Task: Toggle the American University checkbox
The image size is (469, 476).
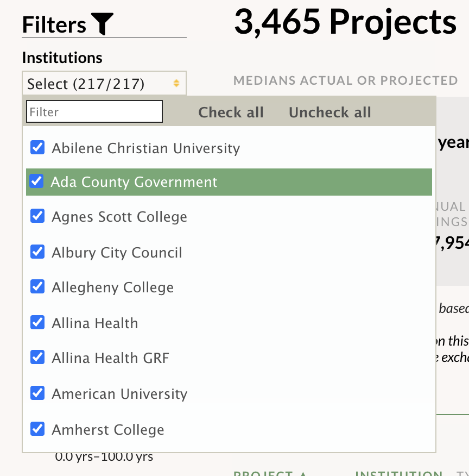Action: [x=37, y=393]
